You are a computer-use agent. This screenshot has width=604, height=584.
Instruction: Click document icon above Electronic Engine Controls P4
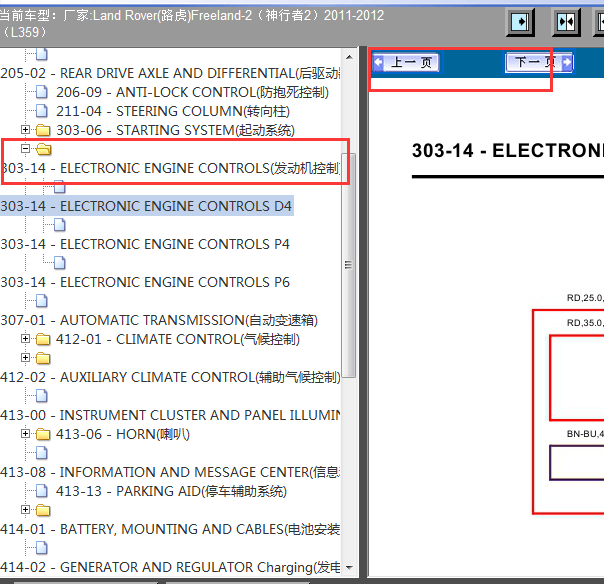click(x=60, y=225)
